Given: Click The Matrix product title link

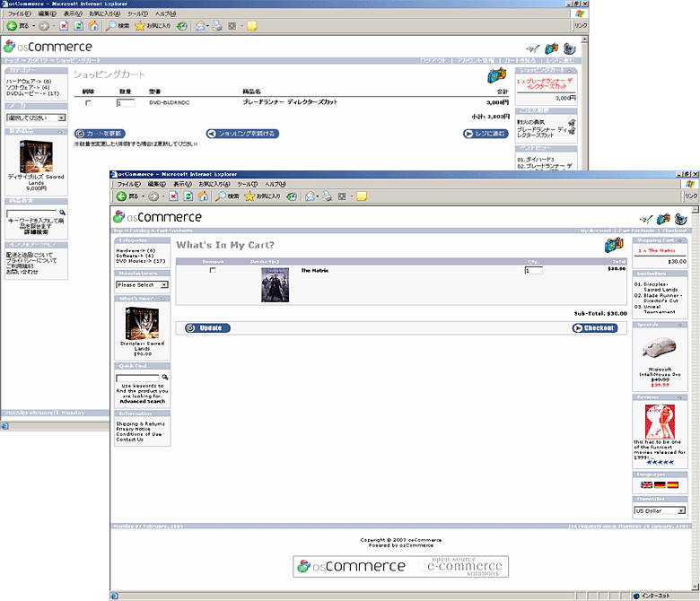Looking at the screenshot, I should tap(315, 270).
